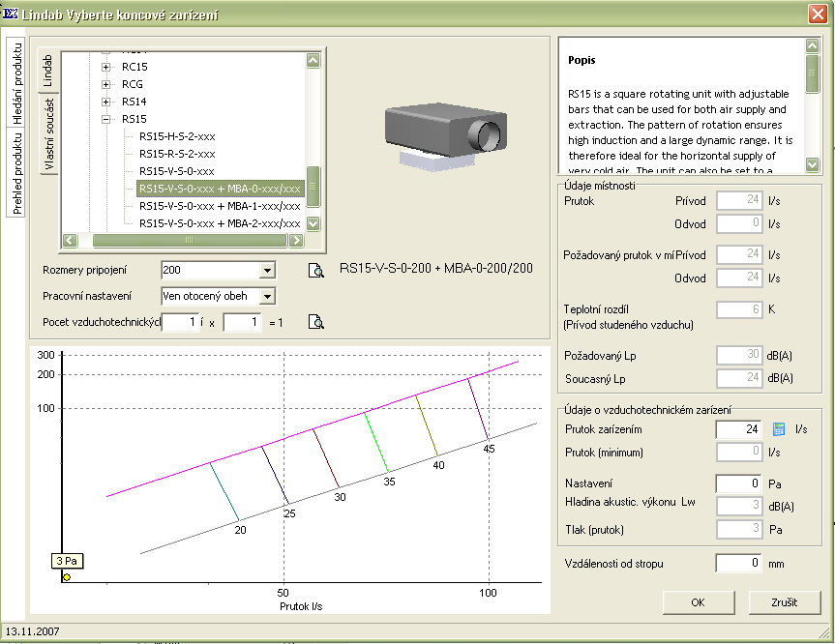Click the 13.11.2007 status bar date
The image size is (835, 644).
click(33, 631)
